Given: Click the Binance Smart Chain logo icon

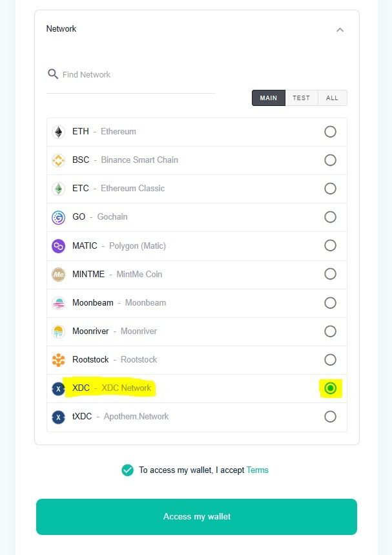Looking at the screenshot, I should point(59,160).
